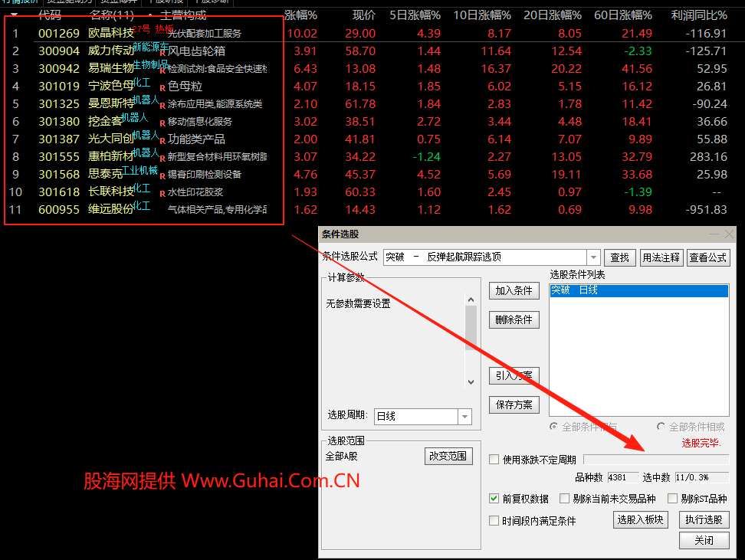Image resolution: width=745 pixels, height=560 pixels.
Task: Click 查看公式 to view the formula
Action: (708, 257)
